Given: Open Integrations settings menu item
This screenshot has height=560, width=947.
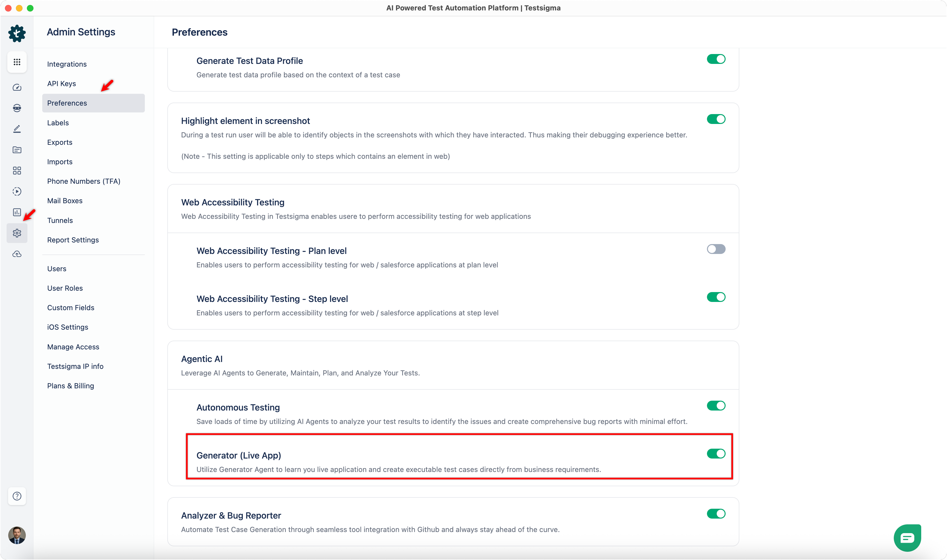Looking at the screenshot, I should [x=67, y=64].
